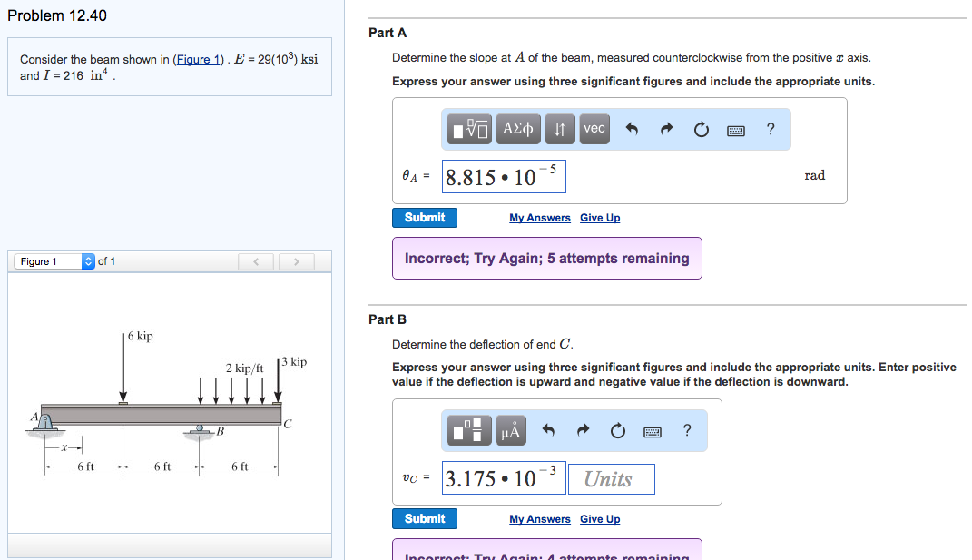Select the Units input field in Part B
Viewport: 972px width, 560px height.
click(x=611, y=478)
